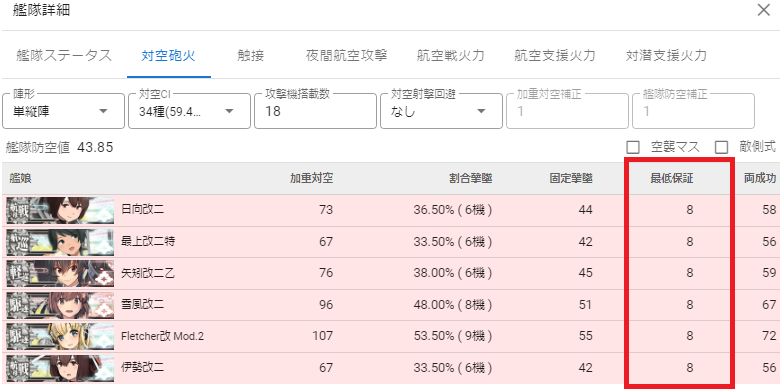
Task: Expand the 対空射撃回避 dropdown showing なし
Action: [442, 111]
